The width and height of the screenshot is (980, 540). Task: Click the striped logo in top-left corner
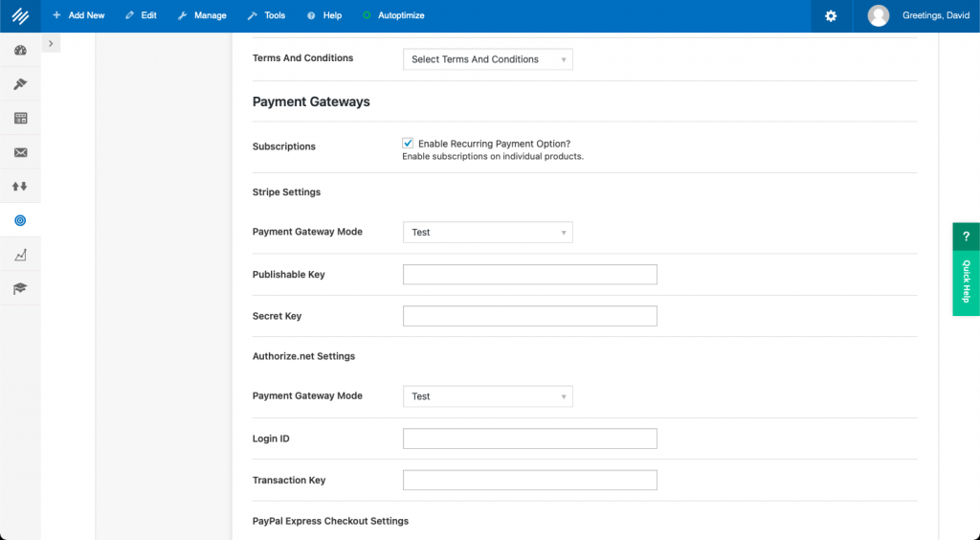pyautogui.click(x=20, y=15)
